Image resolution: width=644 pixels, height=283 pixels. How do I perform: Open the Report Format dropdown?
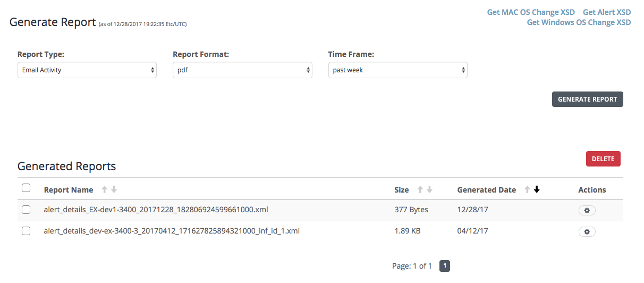(243, 70)
